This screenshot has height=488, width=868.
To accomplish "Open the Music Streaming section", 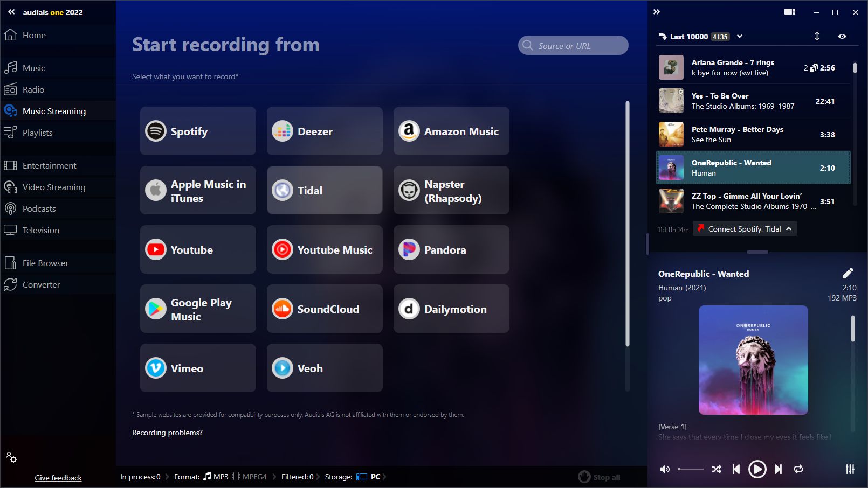I will (x=53, y=111).
